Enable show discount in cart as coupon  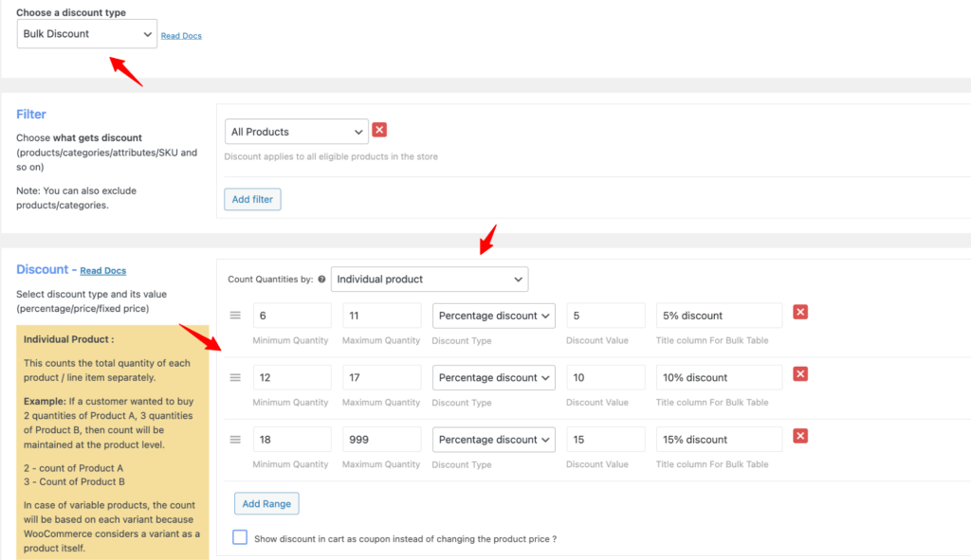coord(240,537)
